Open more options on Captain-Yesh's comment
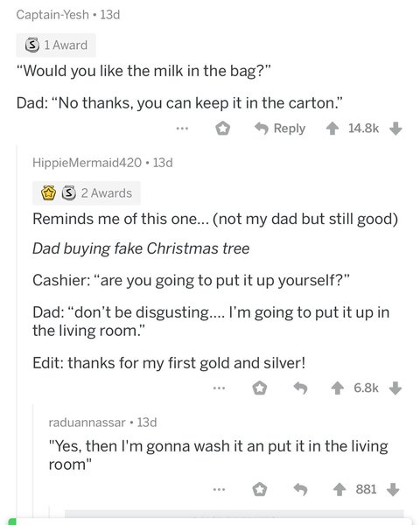Screen dimensions: 420x525 (x=183, y=129)
